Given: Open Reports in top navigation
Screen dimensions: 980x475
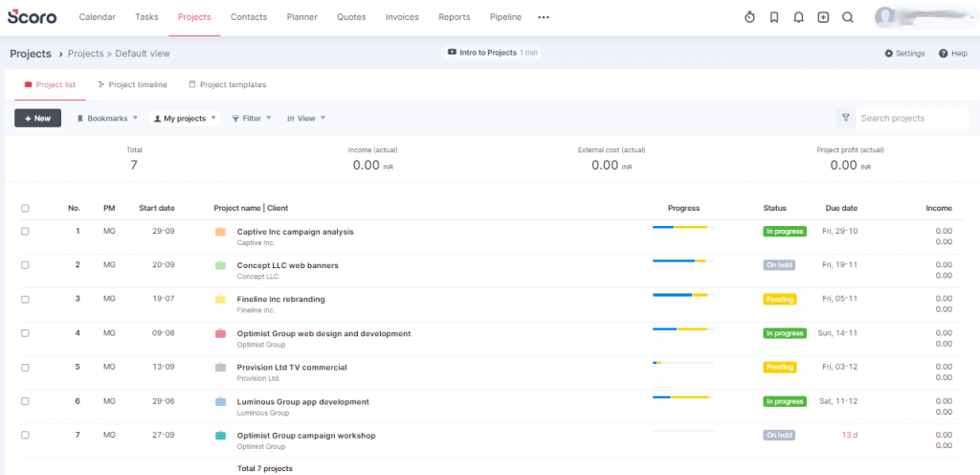Looking at the screenshot, I should pos(455,17).
